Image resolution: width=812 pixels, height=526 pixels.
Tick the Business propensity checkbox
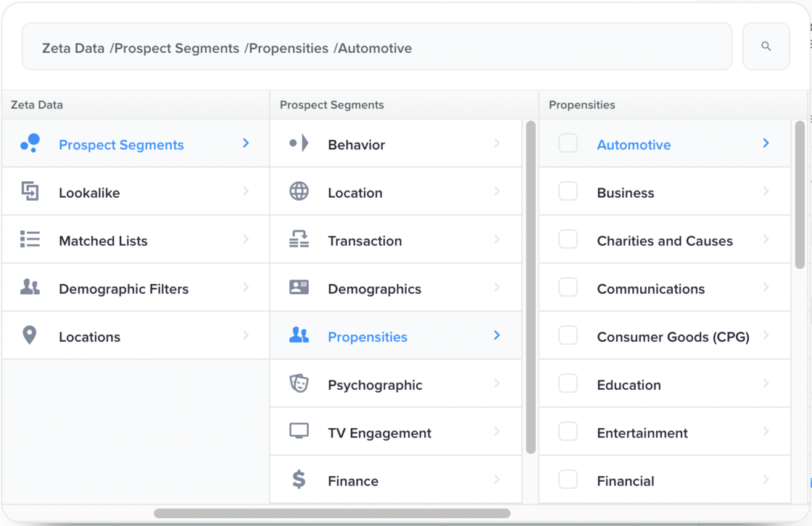568,191
